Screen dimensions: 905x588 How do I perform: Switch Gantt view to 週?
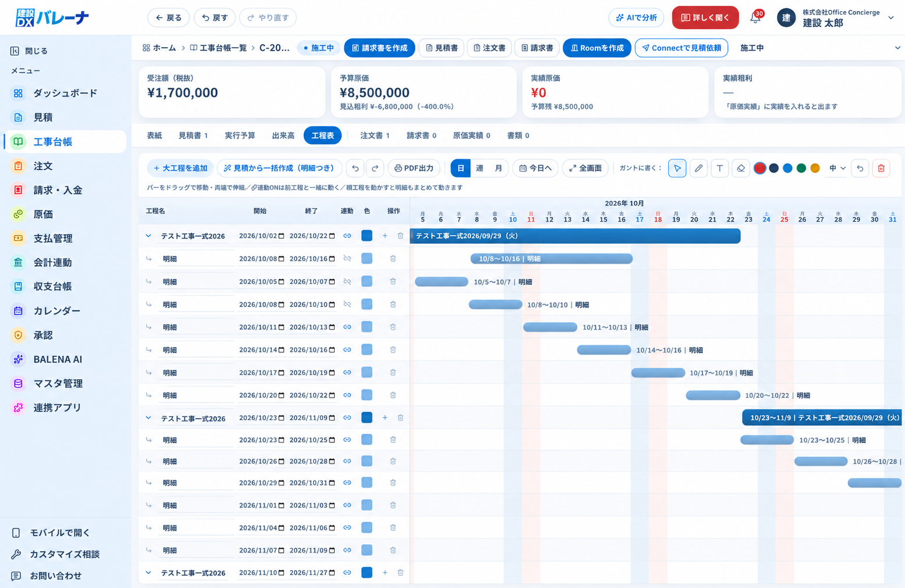tap(480, 168)
